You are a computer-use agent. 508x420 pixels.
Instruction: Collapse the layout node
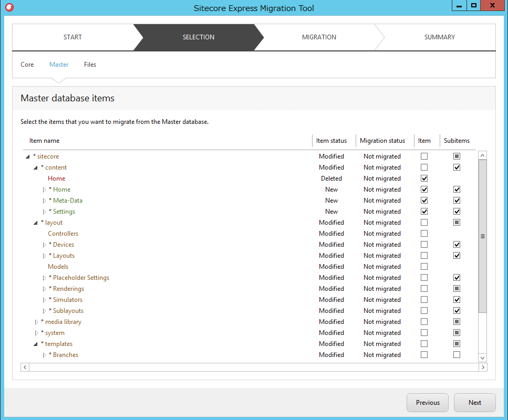click(x=36, y=223)
